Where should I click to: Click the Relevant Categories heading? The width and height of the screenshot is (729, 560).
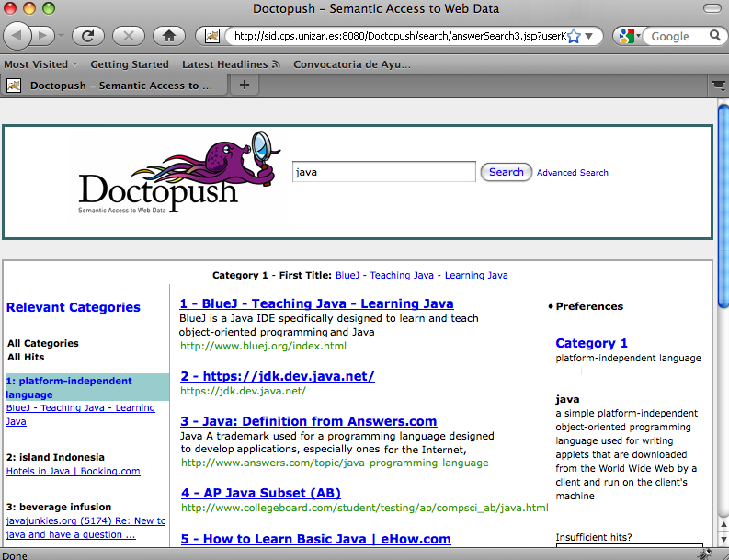click(x=73, y=307)
